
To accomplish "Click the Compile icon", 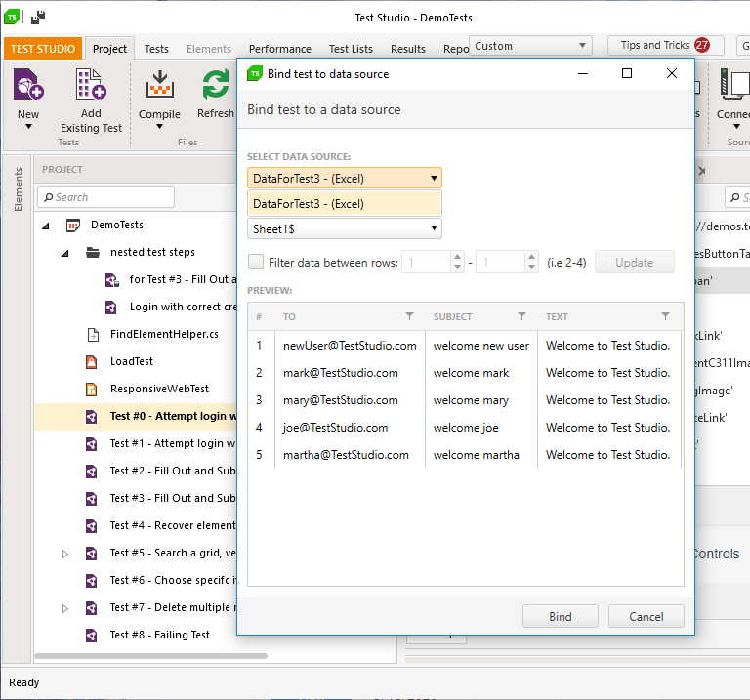I will (x=160, y=84).
